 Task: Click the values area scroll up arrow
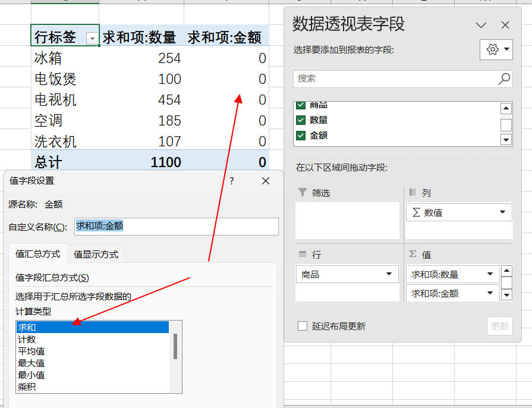click(506, 271)
